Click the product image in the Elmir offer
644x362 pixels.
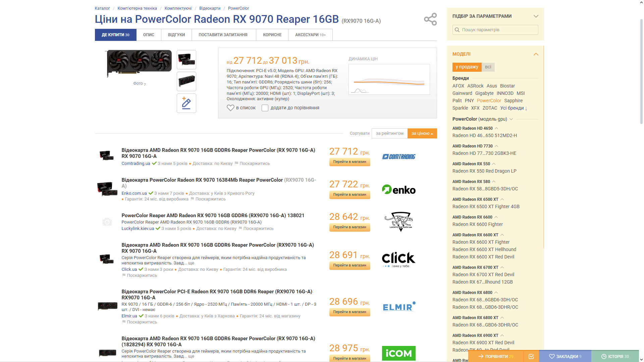pyautogui.click(x=107, y=306)
